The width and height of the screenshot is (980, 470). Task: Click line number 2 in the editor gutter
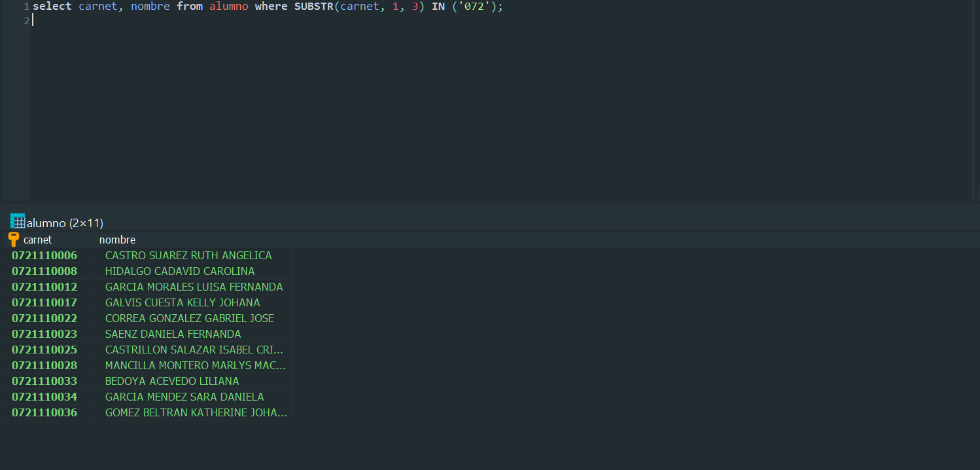pyautogui.click(x=26, y=20)
